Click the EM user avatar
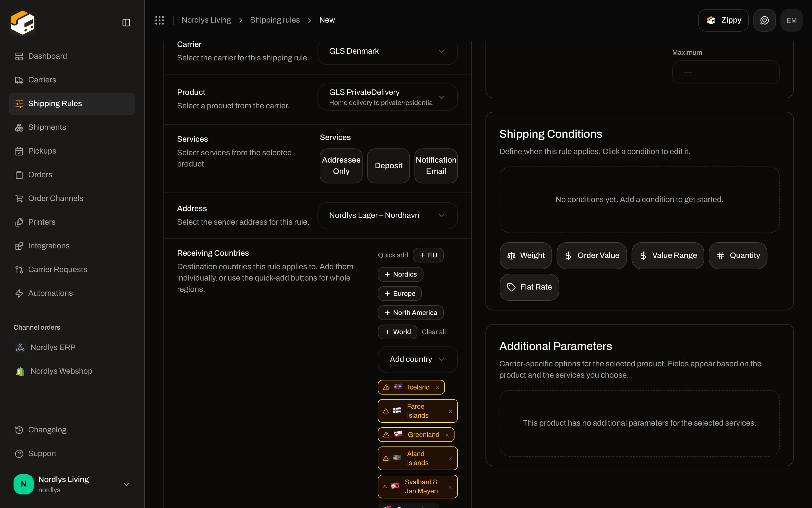 click(791, 20)
